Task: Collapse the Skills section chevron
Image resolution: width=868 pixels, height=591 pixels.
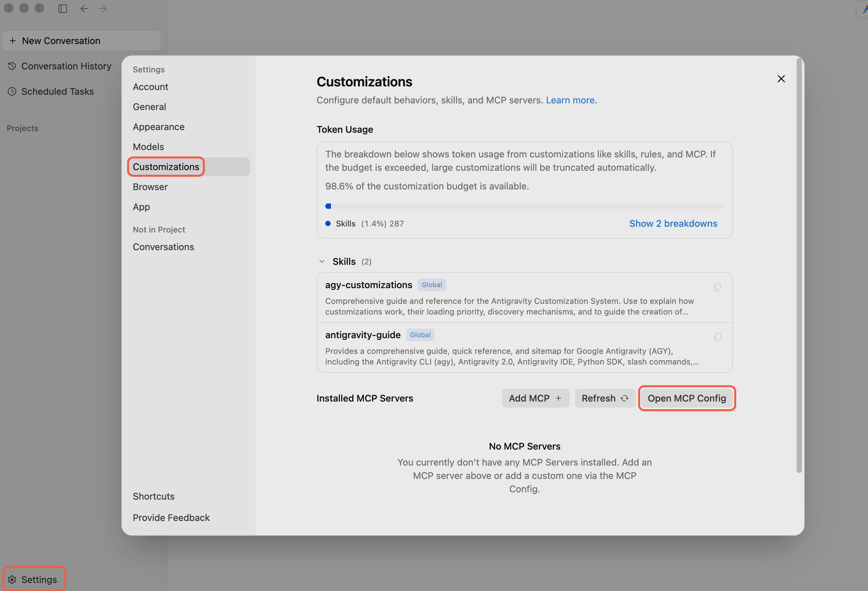Action: click(322, 261)
